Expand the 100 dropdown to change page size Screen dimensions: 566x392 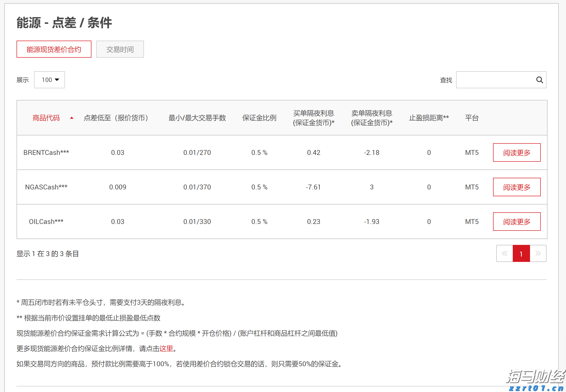49,80
